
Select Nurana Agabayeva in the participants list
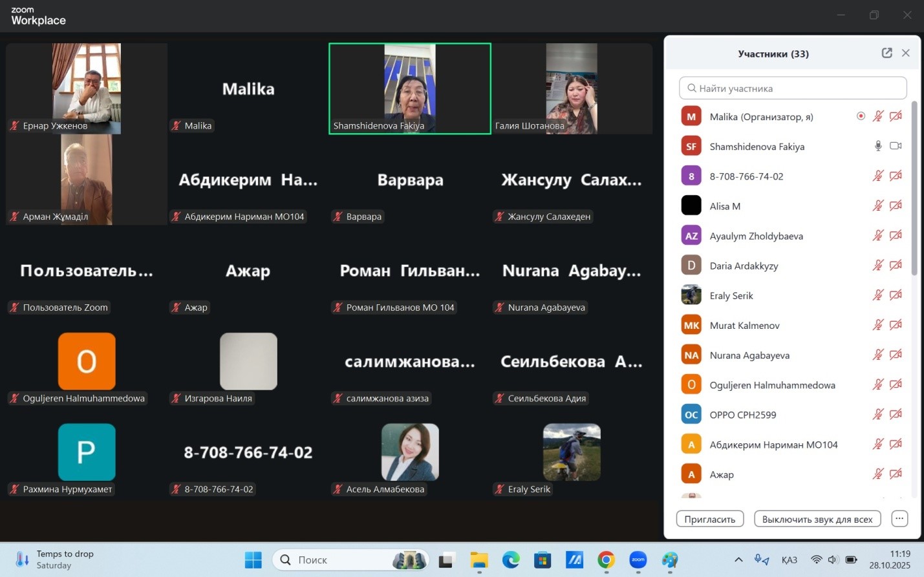pyautogui.click(x=749, y=355)
